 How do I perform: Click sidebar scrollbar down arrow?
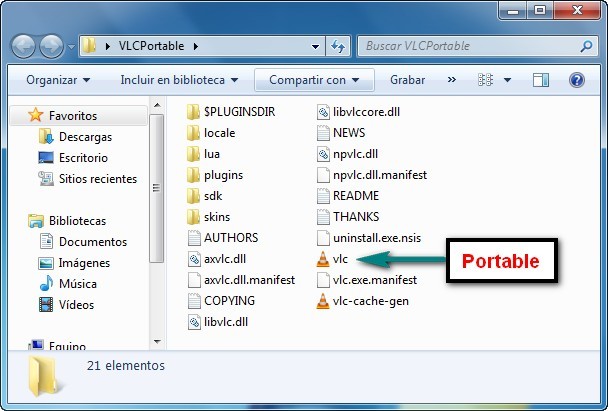(157, 342)
